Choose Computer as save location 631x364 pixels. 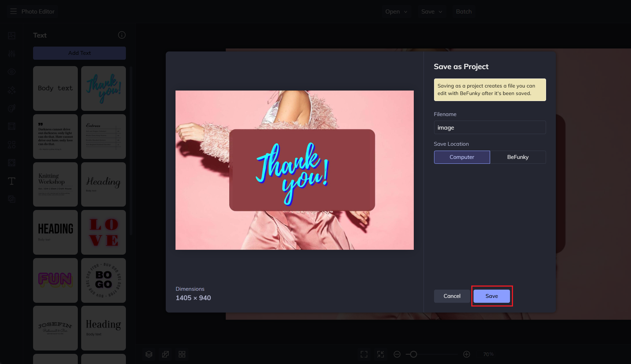[x=462, y=157]
